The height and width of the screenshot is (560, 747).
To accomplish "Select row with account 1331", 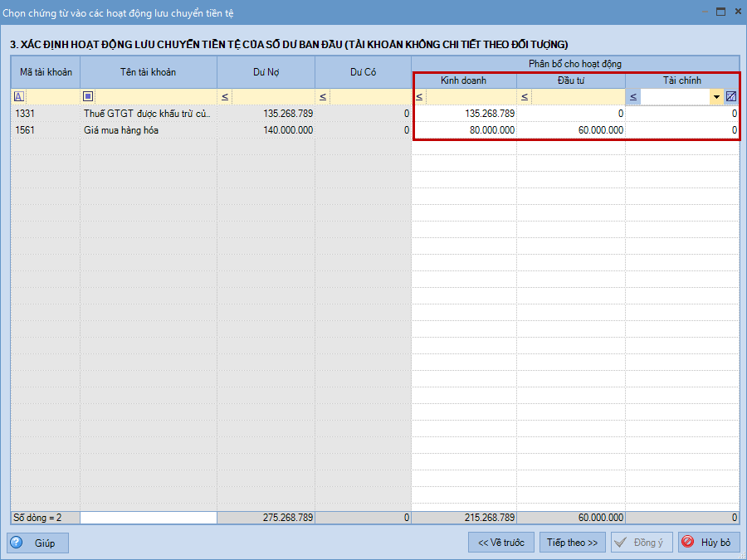I will pyautogui.click(x=46, y=113).
